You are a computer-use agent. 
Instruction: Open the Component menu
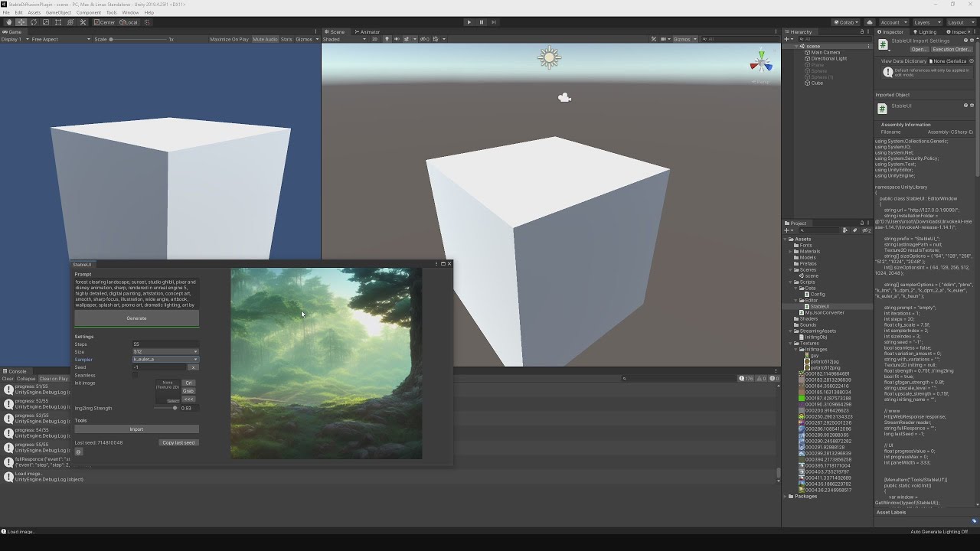tap(89, 12)
